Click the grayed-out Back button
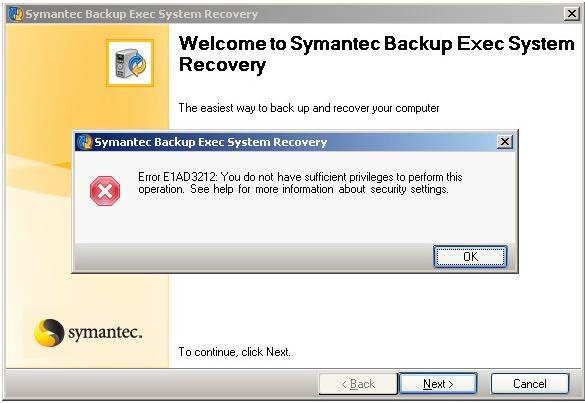Screen dimensions: 585x403 [358, 384]
